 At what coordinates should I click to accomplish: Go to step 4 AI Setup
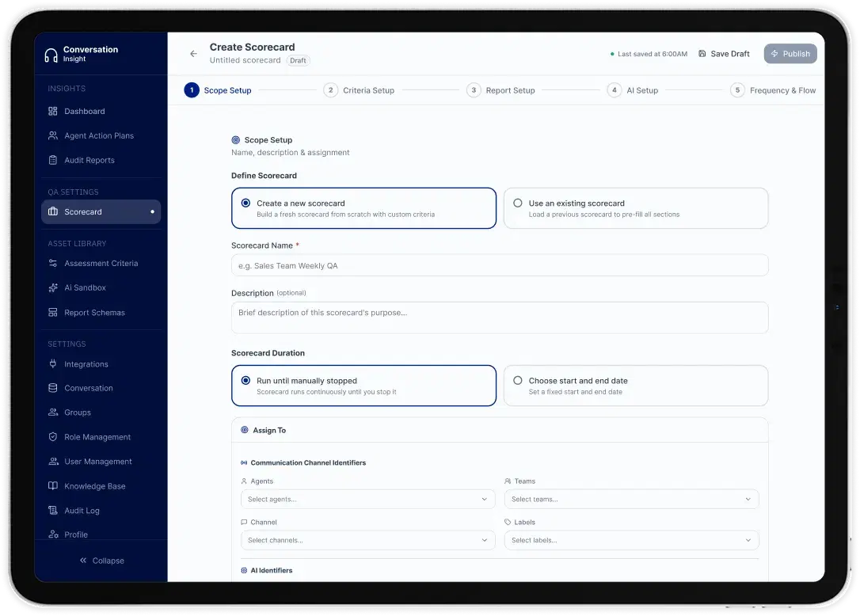tap(633, 90)
